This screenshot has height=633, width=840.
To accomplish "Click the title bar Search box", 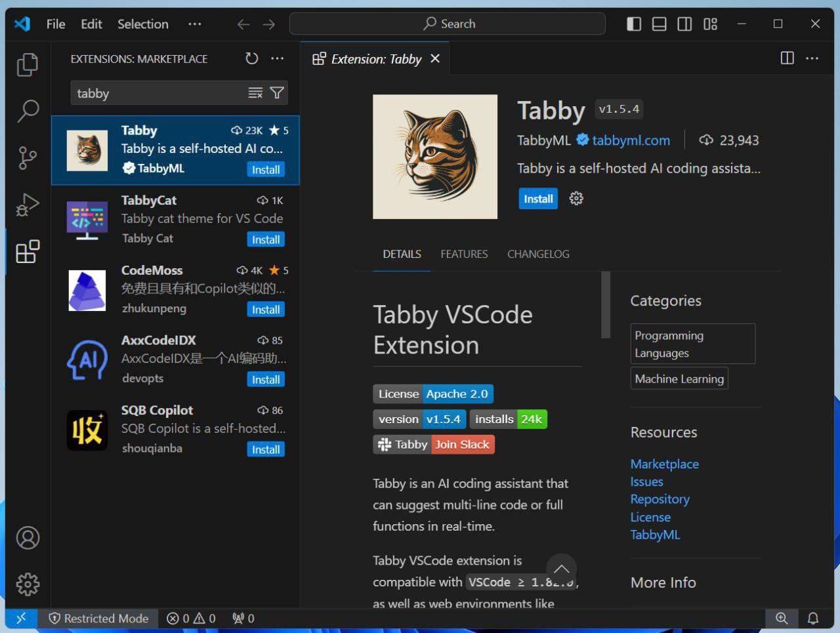I will 448,24.
